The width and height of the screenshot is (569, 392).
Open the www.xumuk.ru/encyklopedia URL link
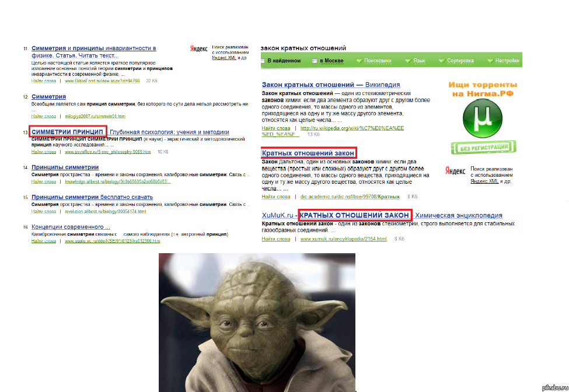343,239
